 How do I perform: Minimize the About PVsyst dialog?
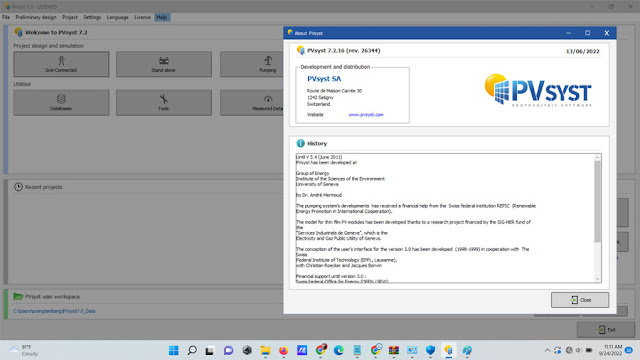pos(569,33)
